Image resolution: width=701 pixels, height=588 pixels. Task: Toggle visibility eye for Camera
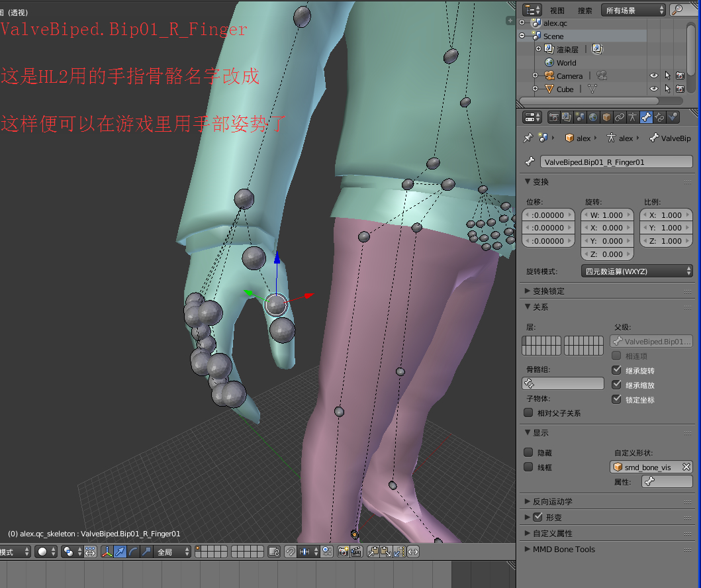(x=653, y=75)
